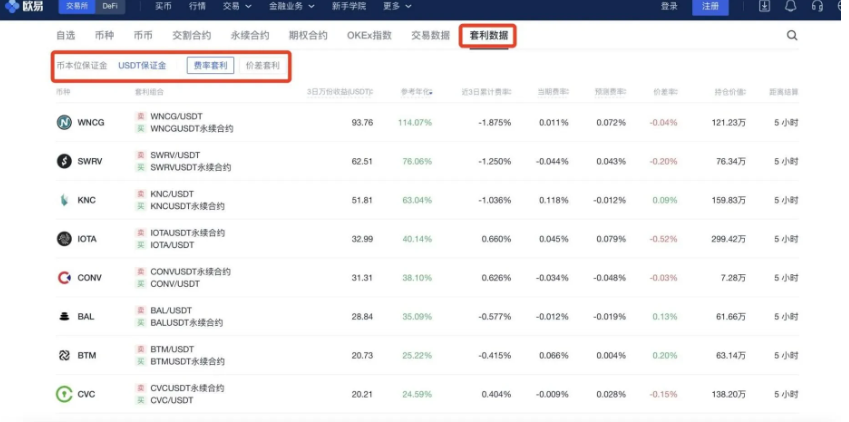The width and height of the screenshot is (849, 422).
Task: Switch to 交易所 mode
Action: 76,7
